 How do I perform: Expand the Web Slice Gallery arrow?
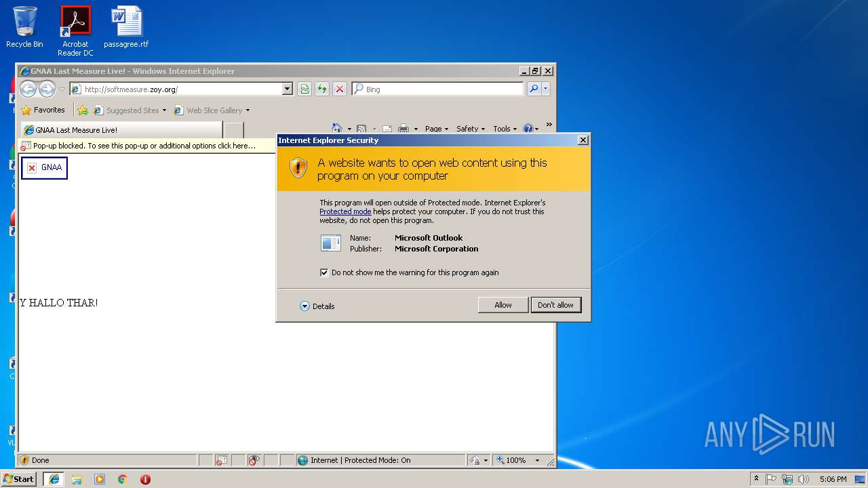(248, 110)
